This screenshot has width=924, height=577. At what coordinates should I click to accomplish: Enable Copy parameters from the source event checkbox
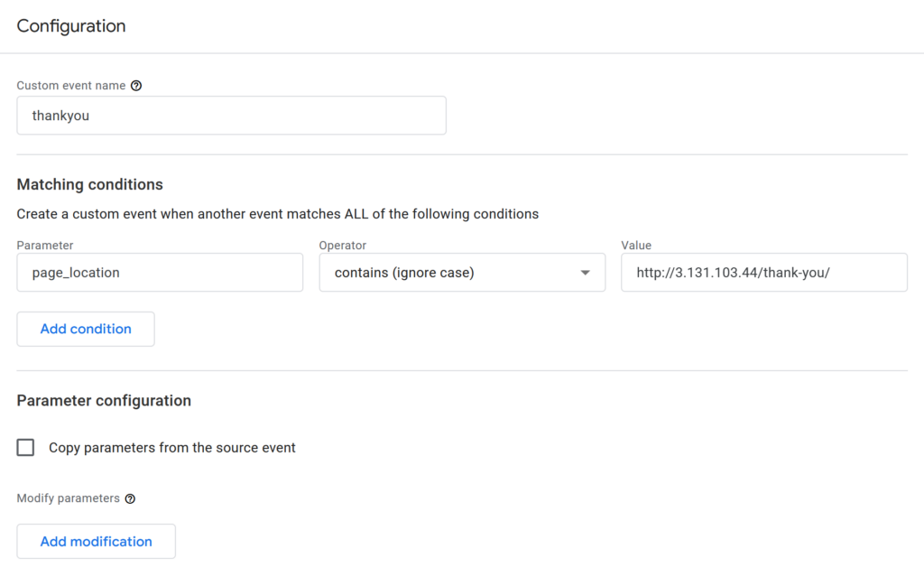(x=26, y=448)
